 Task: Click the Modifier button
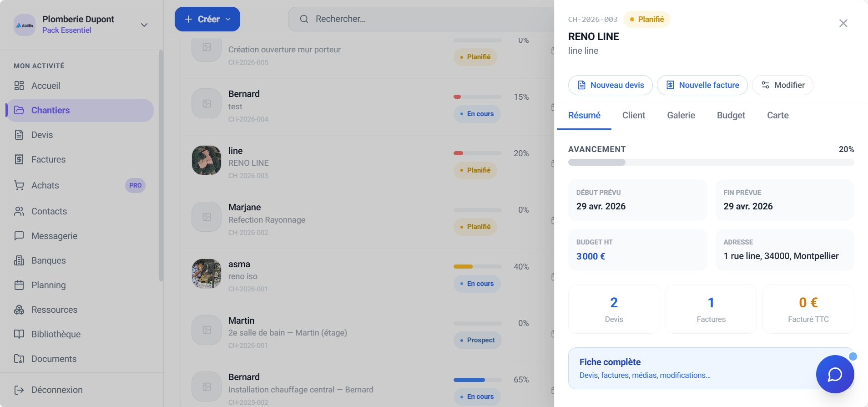pyautogui.click(x=782, y=85)
